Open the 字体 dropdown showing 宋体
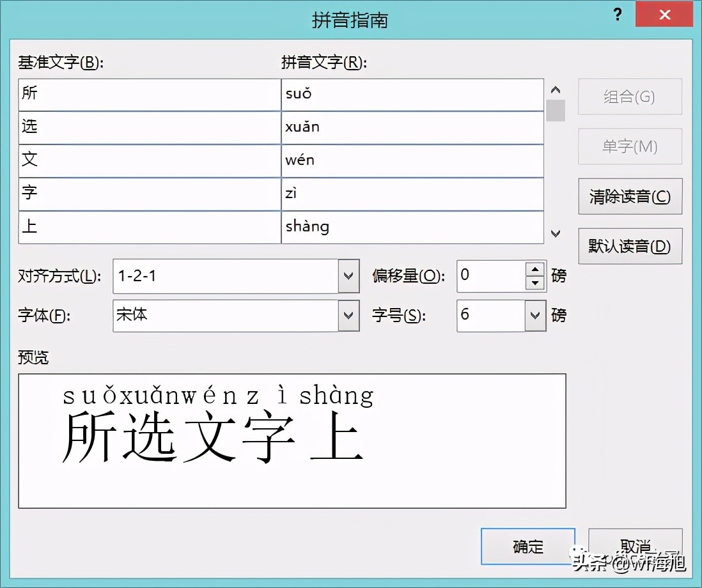 click(348, 315)
